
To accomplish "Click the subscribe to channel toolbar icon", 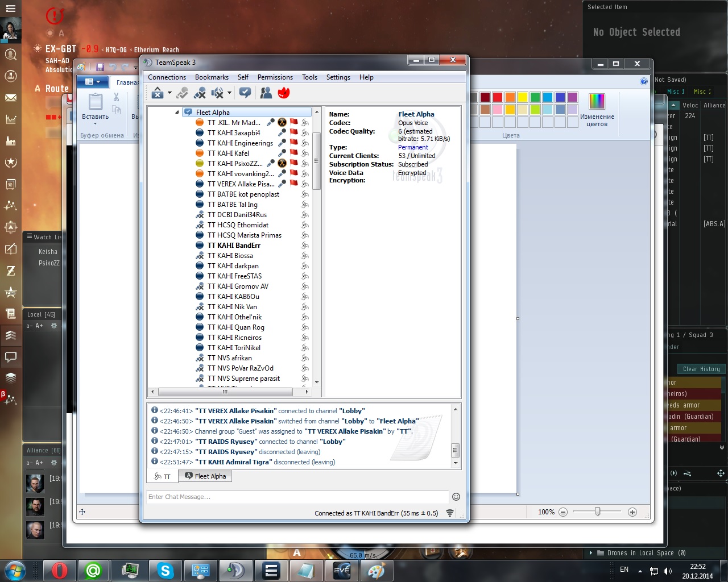I will (245, 93).
